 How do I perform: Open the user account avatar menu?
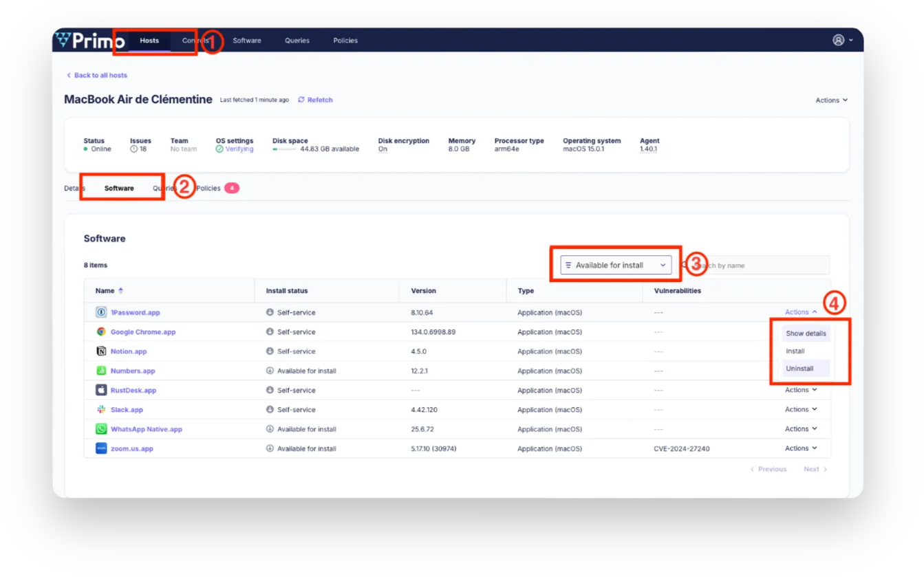pos(842,40)
